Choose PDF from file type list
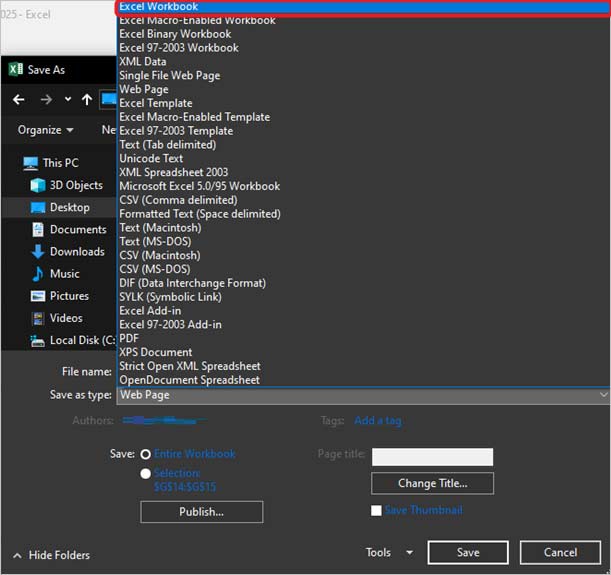The width and height of the screenshot is (611, 575). pyautogui.click(x=128, y=339)
